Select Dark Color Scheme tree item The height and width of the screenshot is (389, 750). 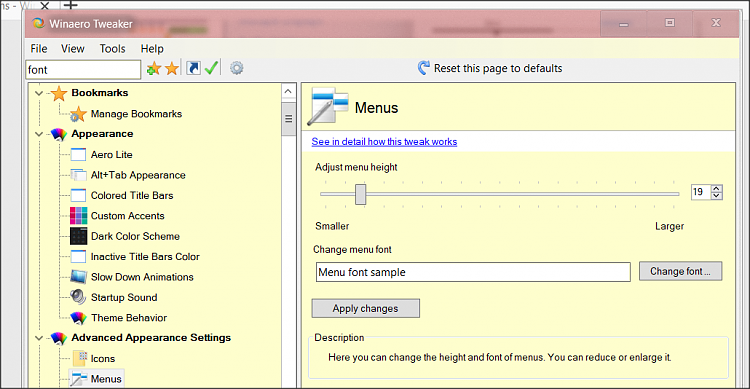135,236
